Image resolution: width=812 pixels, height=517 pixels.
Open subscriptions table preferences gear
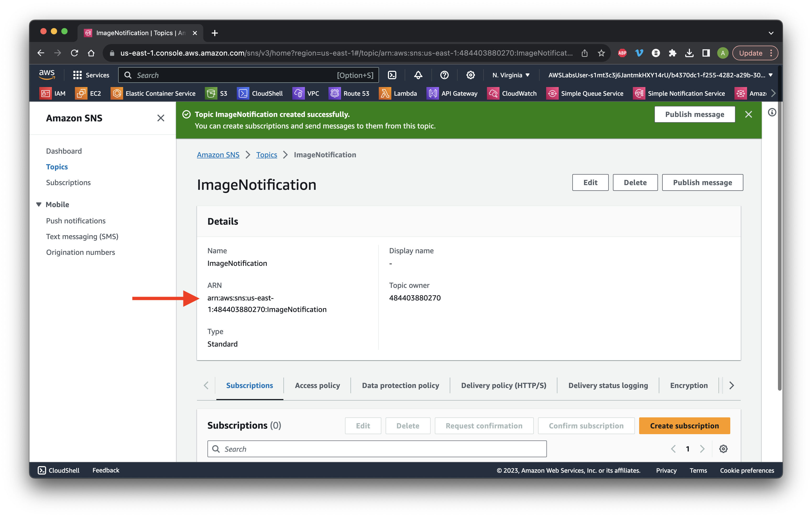(x=723, y=449)
